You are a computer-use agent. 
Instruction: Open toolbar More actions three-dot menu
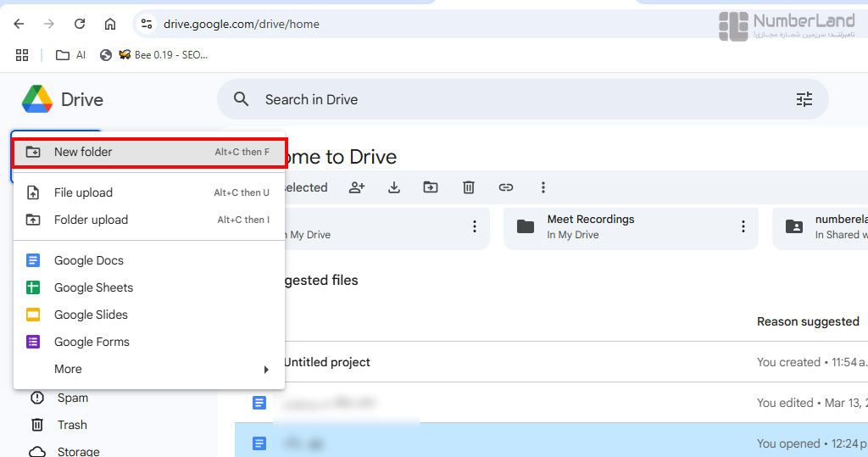point(543,187)
